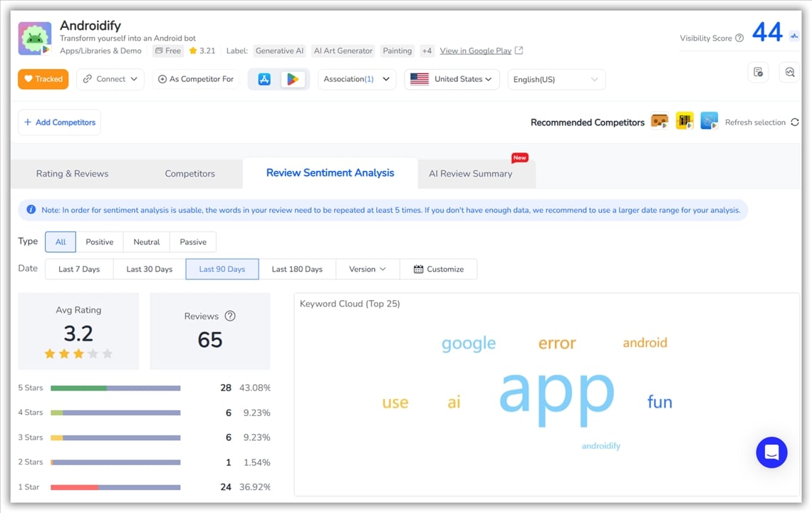
Task: Click the 5 Stars rating bar
Action: (115, 388)
